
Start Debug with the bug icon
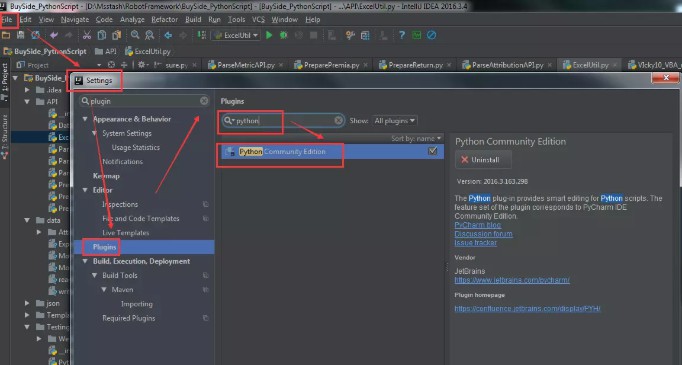point(284,35)
